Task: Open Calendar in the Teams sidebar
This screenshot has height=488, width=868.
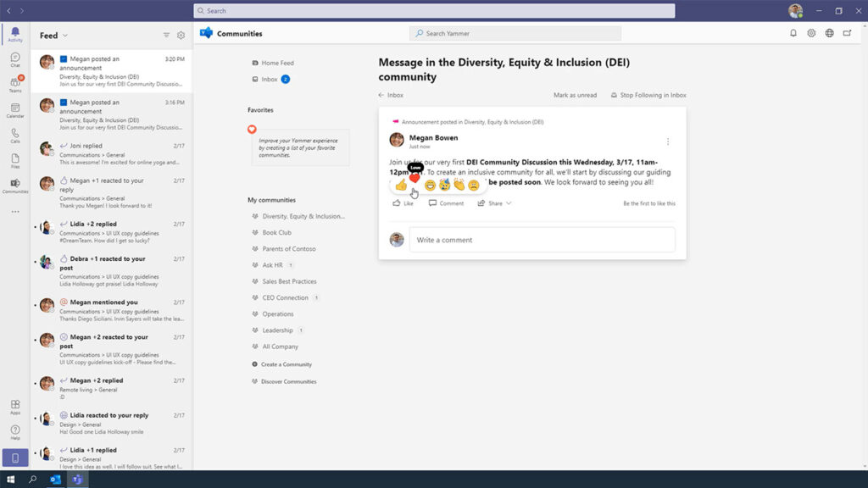Action: tap(15, 111)
